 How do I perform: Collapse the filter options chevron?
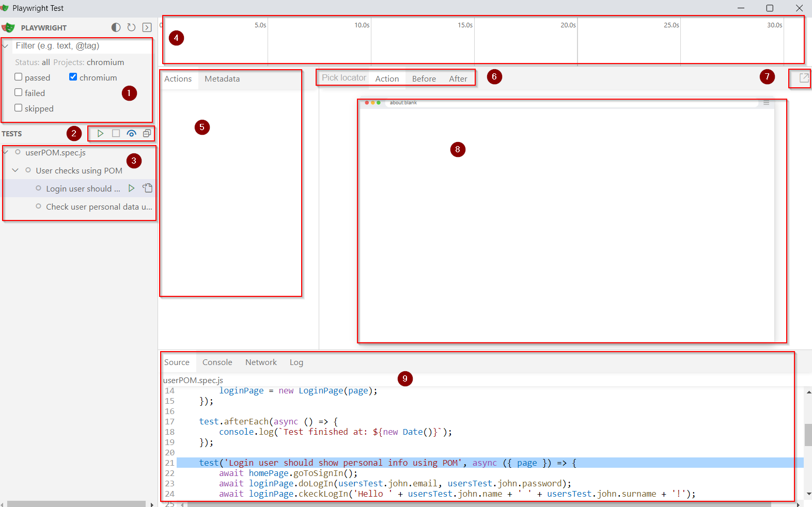(5, 46)
